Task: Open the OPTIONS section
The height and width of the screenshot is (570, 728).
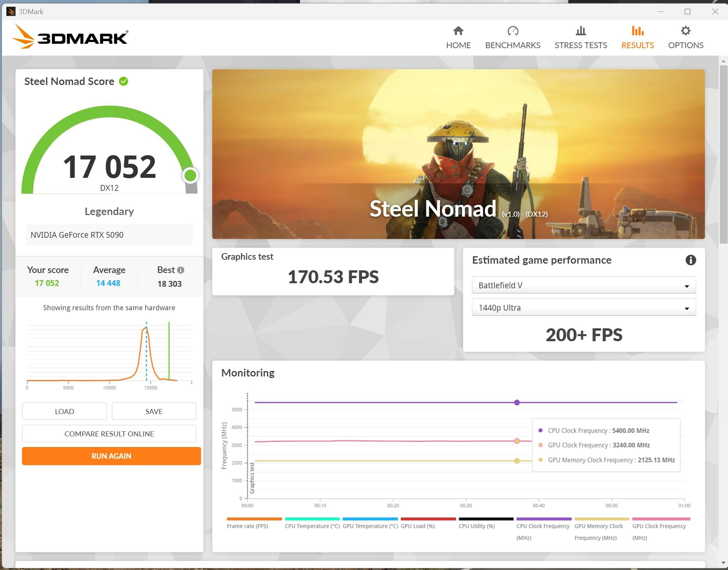Action: pyautogui.click(x=686, y=38)
